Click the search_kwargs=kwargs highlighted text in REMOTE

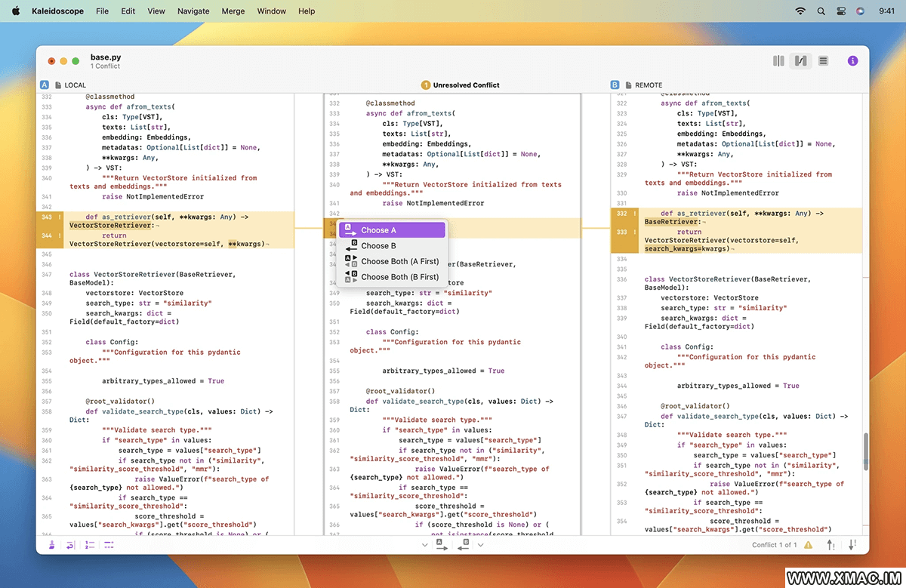(687, 249)
